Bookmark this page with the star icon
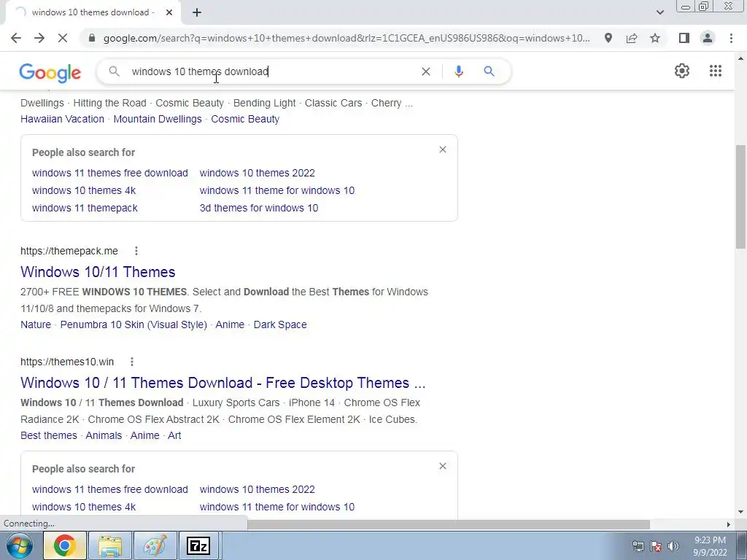The height and width of the screenshot is (560, 747). pyautogui.click(x=655, y=38)
